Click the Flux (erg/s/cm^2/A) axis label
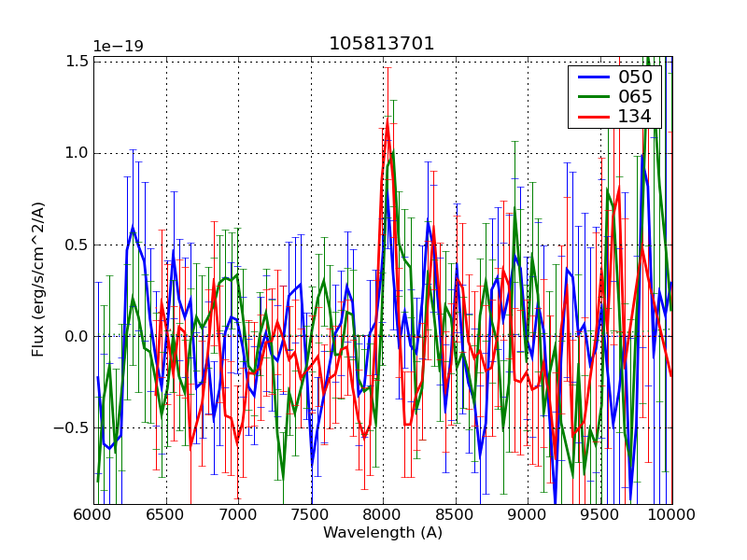Image resolution: width=747 pixels, height=560 pixels. [38, 279]
